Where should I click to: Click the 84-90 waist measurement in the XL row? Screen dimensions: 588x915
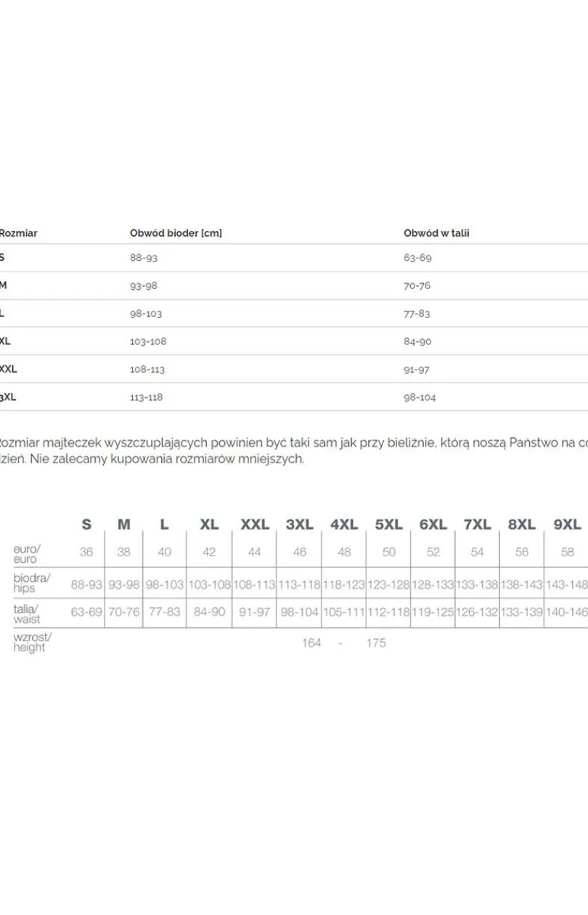pyautogui.click(x=417, y=341)
